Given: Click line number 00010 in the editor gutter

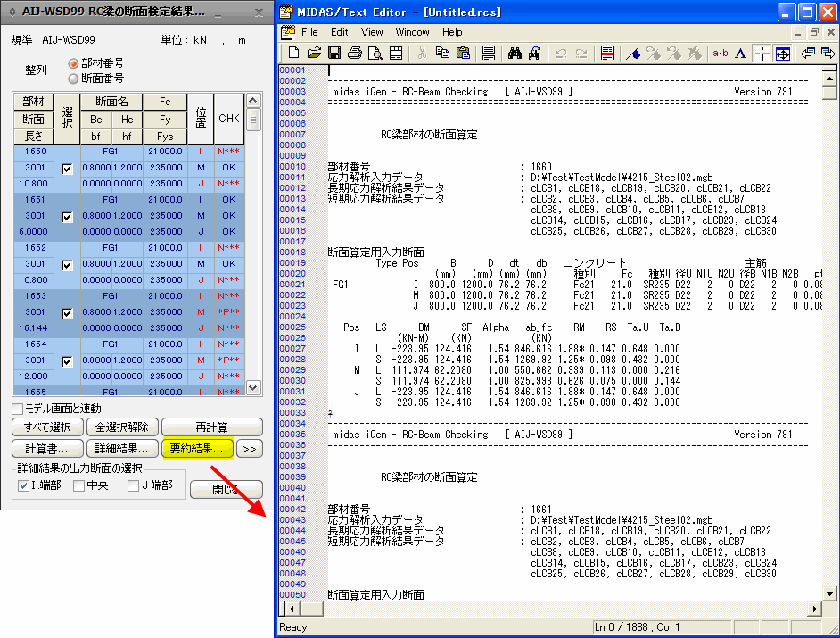Looking at the screenshot, I should [292, 167].
